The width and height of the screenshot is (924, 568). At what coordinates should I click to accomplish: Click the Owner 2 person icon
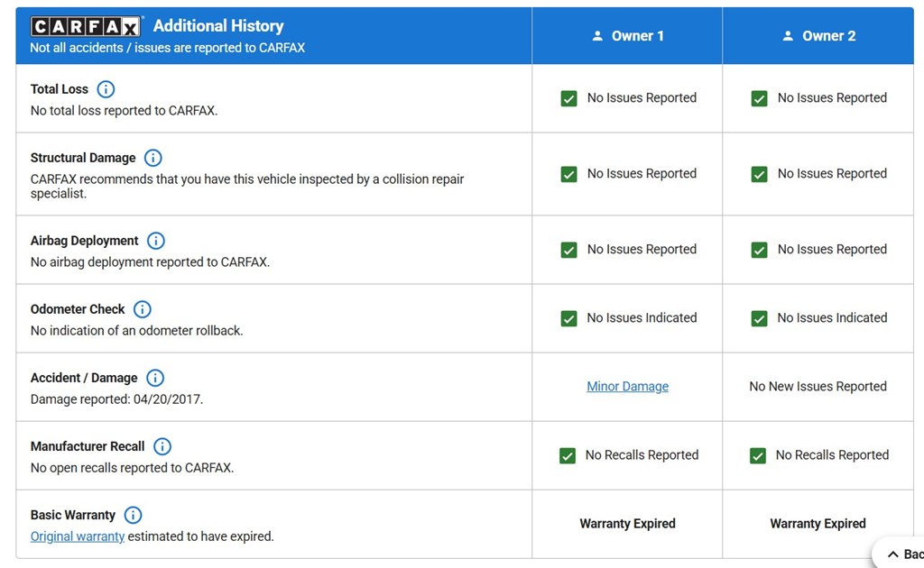coord(788,36)
